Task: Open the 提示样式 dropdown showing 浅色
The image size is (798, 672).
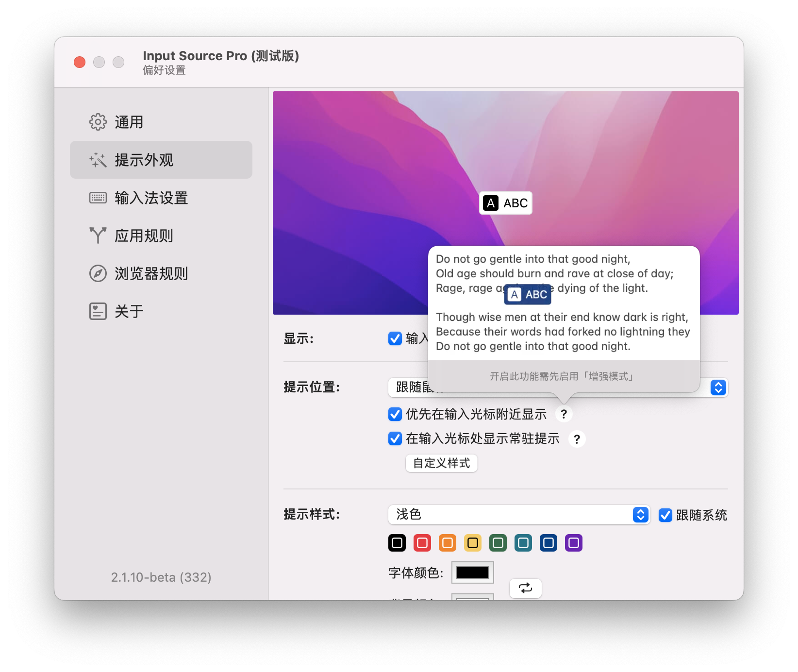Action: (x=518, y=515)
